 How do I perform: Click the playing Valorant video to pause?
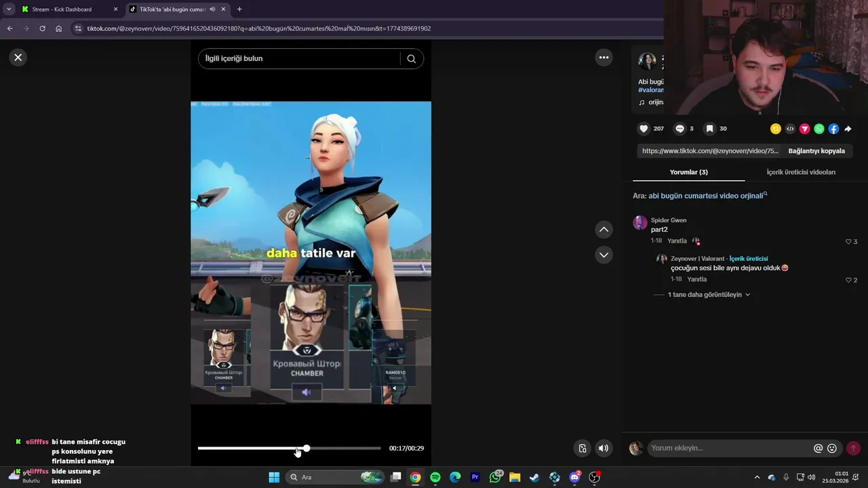pyautogui.click(x=311, y=253)
